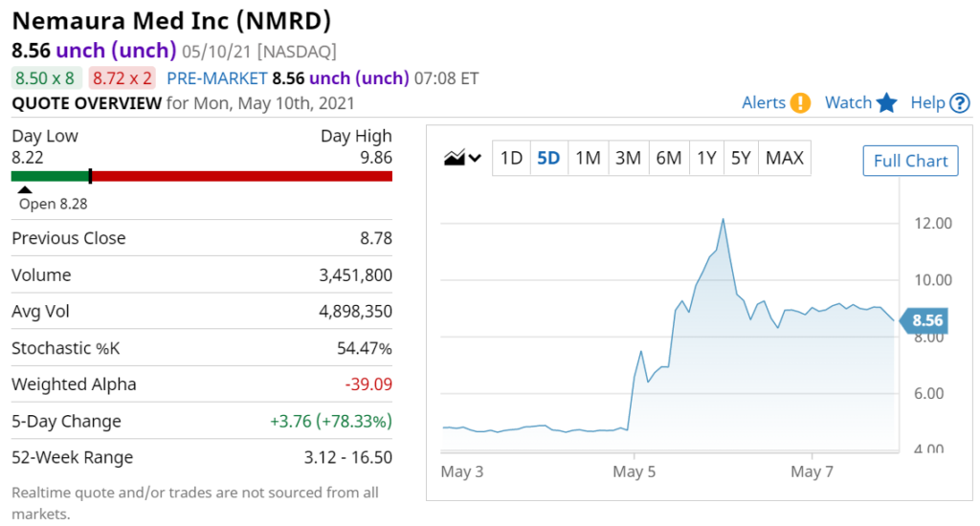Click the Open 8.28 triangle marker
This screenshot has width=980, height=526.
24,190
